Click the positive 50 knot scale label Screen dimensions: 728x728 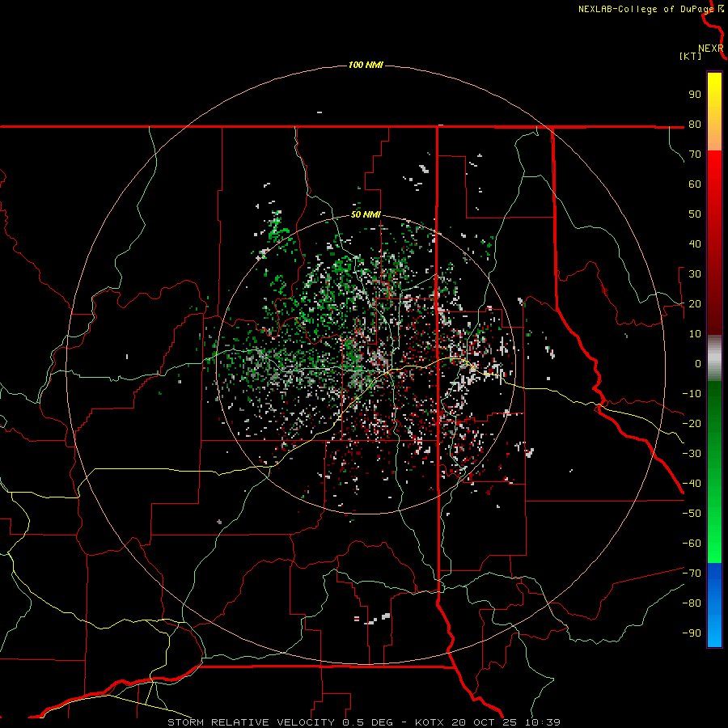pos(695,214)
